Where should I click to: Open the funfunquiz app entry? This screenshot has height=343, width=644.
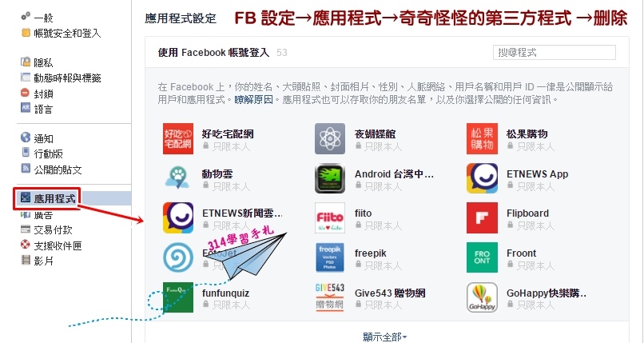[x=225, y=293]
